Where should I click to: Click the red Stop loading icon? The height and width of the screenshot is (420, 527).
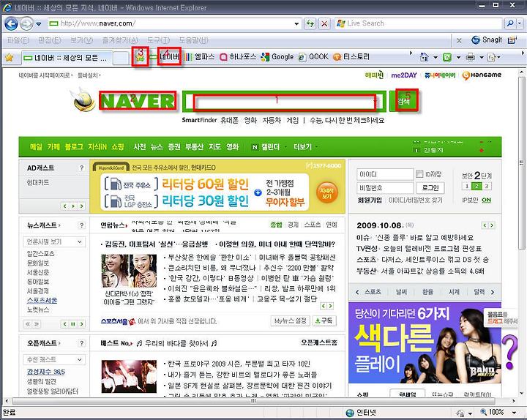coord(324,23)
